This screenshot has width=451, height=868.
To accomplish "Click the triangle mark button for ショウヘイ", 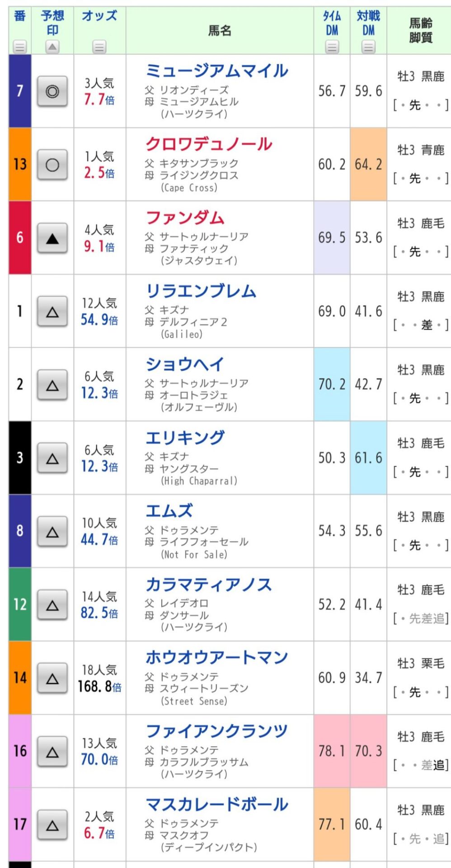I will (52, 385).
